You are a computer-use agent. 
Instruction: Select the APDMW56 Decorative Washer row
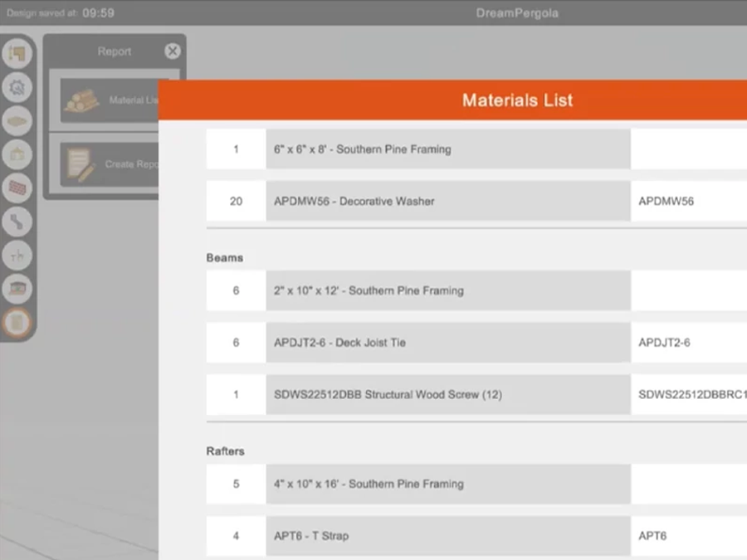click(447, 202)
